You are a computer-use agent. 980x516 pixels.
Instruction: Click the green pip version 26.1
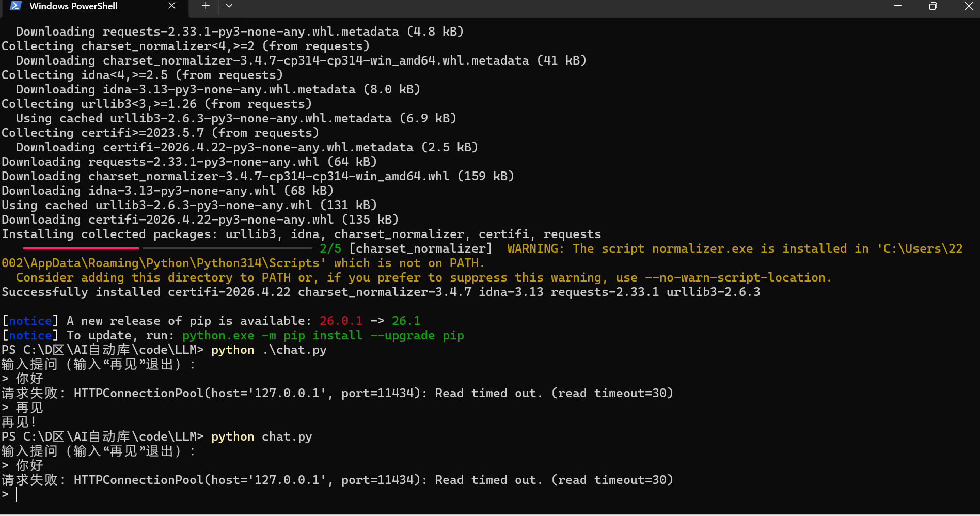point(406,321)
